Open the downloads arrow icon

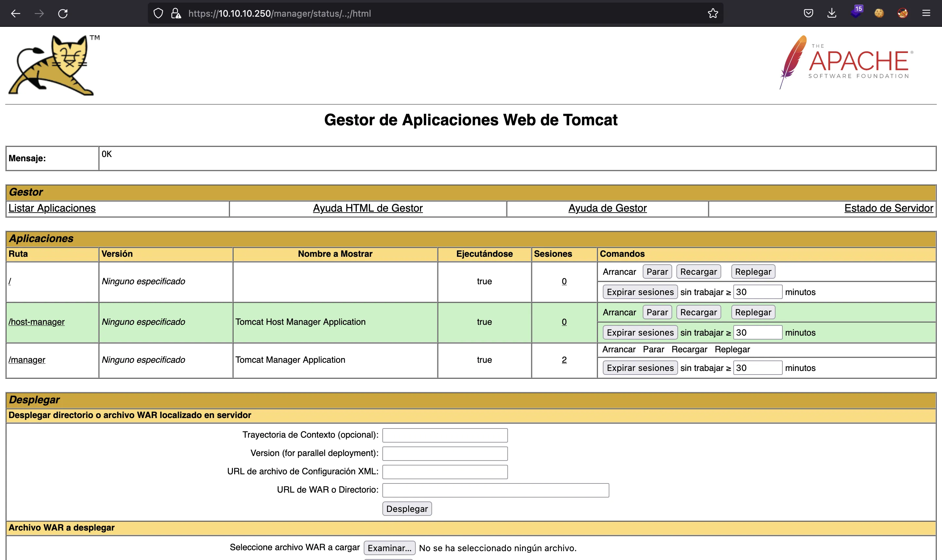pos(832,13)
